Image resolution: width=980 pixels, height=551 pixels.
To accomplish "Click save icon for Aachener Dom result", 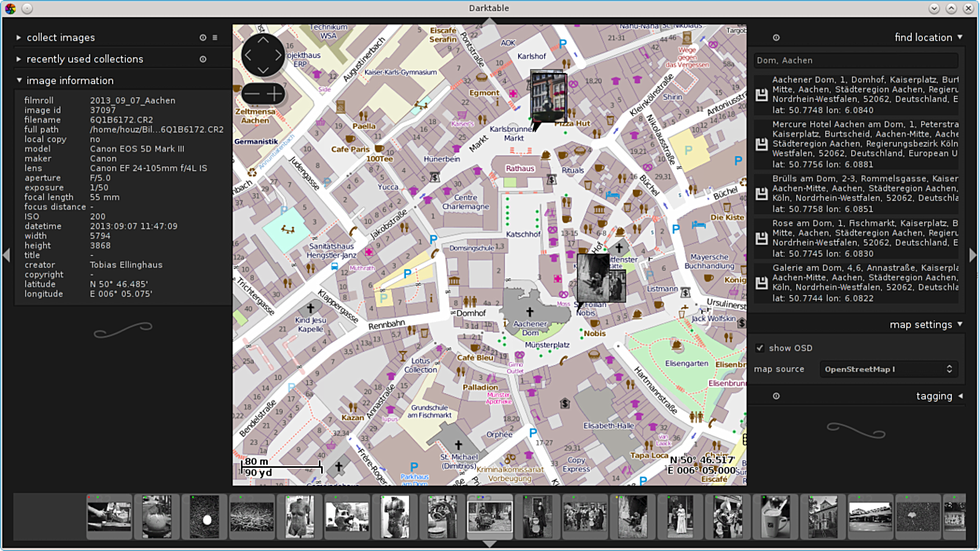I will pyautogui.click(x=761, y=95).
